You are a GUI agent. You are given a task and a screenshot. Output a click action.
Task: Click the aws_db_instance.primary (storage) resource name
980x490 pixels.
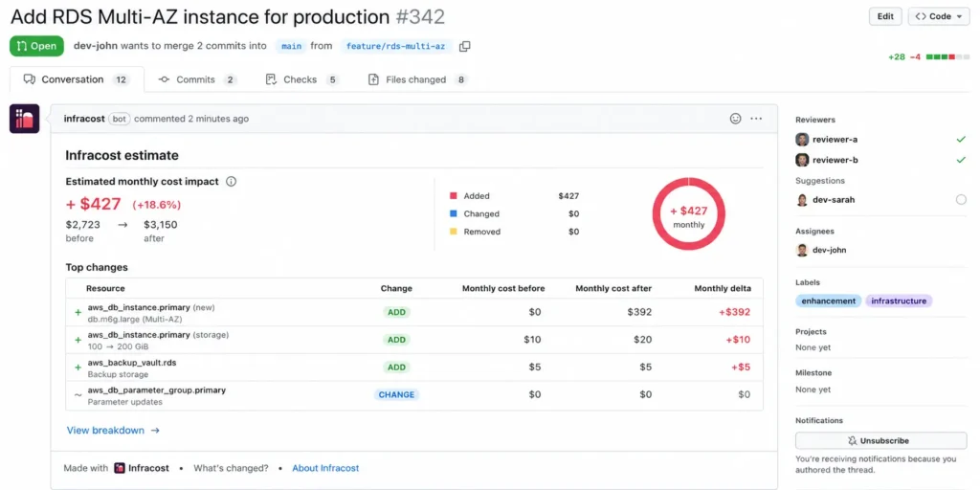pyautogui.click(x=139, y=335)
